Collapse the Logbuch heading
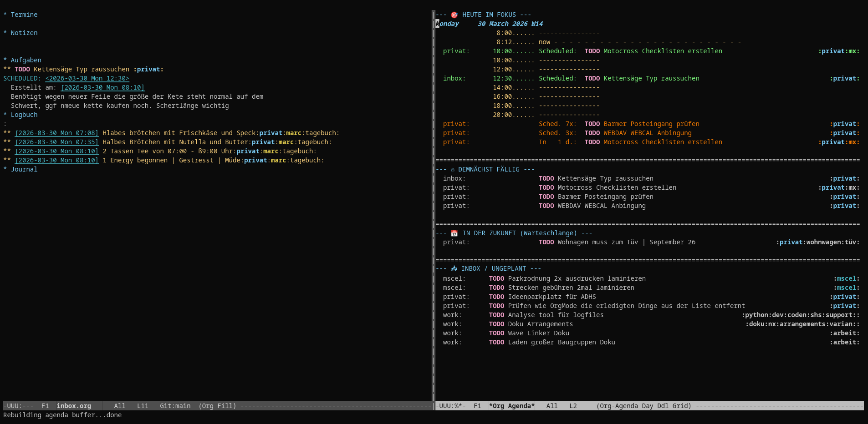Image resolution: width=868 pixels, height=424 pixels. point(24,115)
